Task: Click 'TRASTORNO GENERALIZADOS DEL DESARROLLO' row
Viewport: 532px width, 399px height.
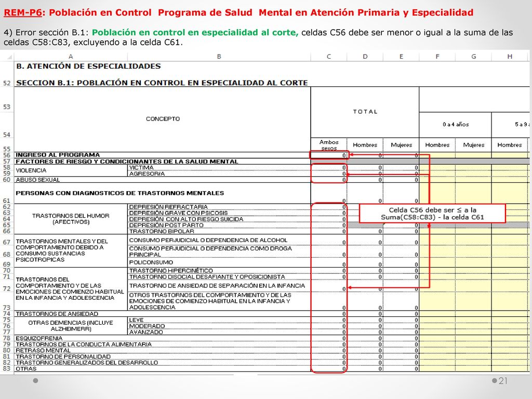Action: (x=87, y=363)
